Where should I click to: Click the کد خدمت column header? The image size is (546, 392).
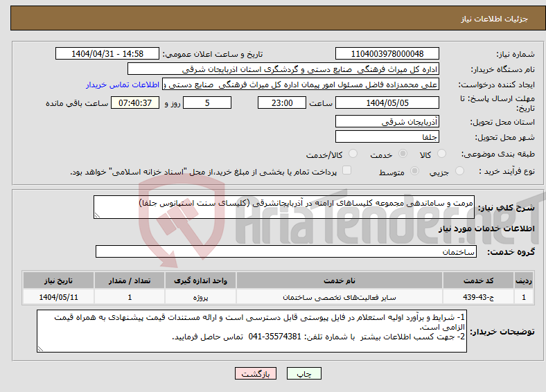(479, 280)
